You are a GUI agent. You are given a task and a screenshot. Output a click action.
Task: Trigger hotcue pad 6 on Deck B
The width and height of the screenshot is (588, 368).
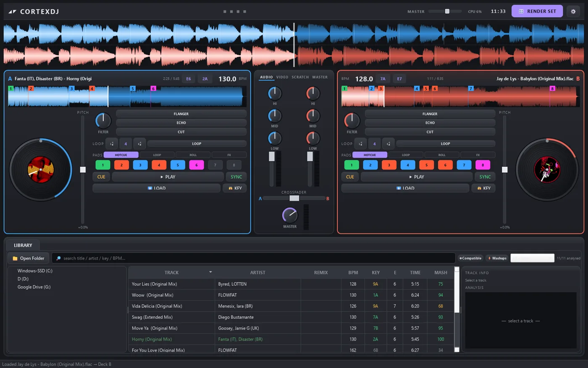click(x=445, y=165)
